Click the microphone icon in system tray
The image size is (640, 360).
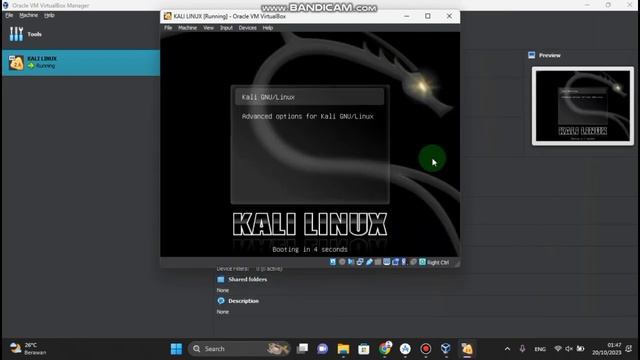(522, 349)
